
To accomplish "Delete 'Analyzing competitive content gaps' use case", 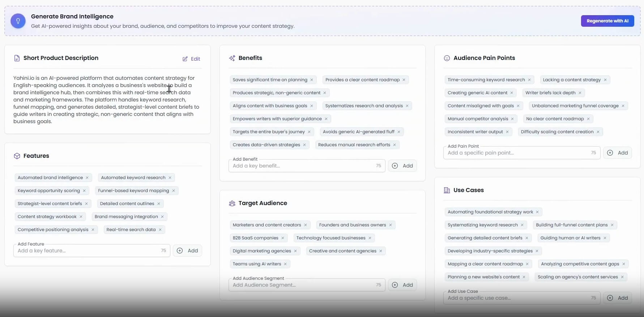I will coord(624,264).
